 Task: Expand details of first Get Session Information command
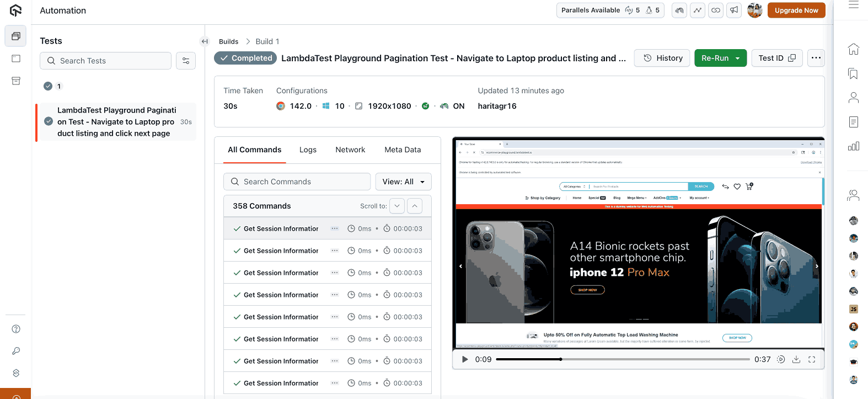335,228
